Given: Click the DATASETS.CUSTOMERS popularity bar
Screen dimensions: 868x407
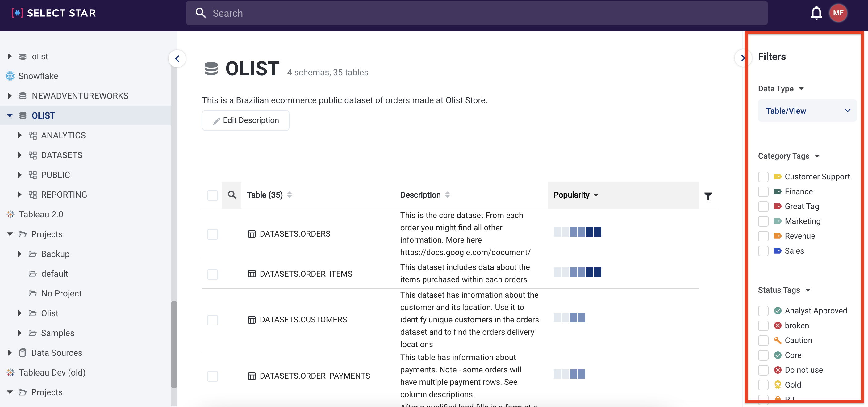Looking at the screenshot, I should pyautogui.click(x=569, y=318).
